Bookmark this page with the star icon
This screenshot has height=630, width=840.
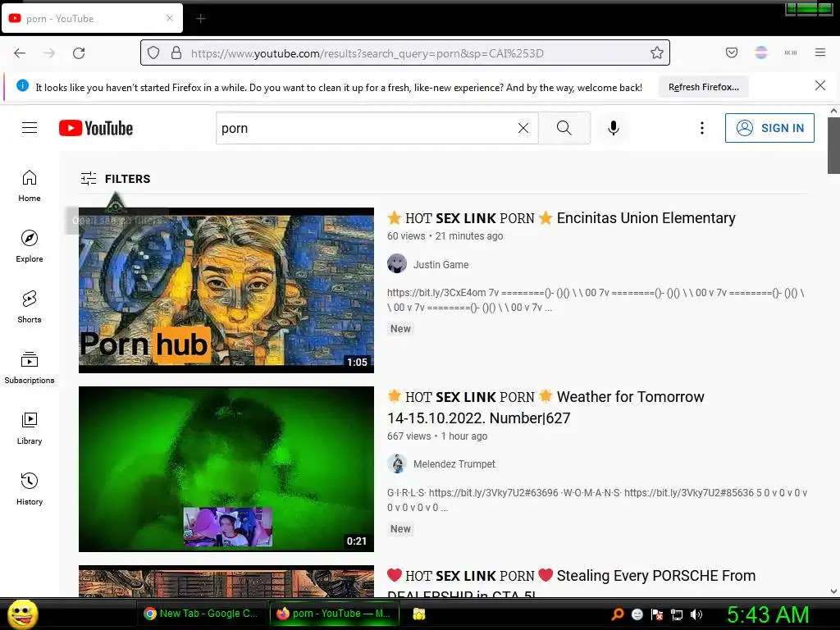point(657,52)
